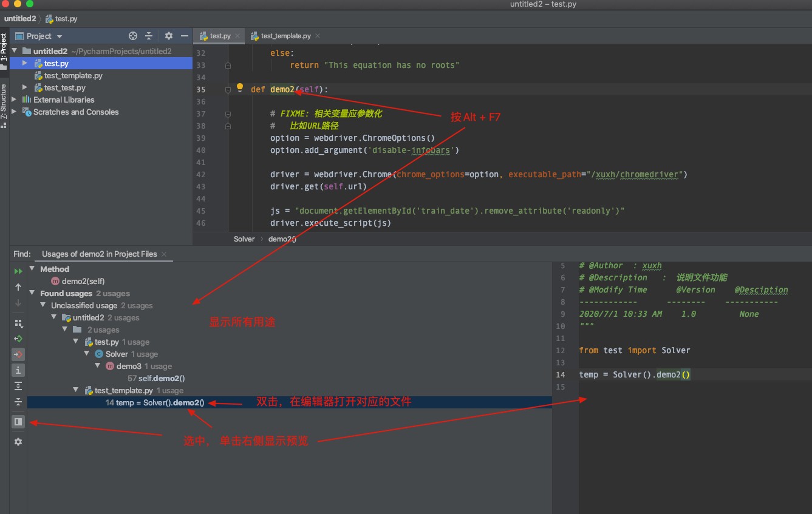Close the test.py editor tab
This screenshot has width=812, height=514.
click(237, 36)
